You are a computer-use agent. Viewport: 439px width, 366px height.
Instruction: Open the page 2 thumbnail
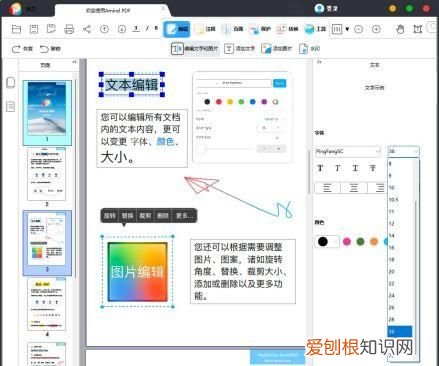click(x=47, y=174)
